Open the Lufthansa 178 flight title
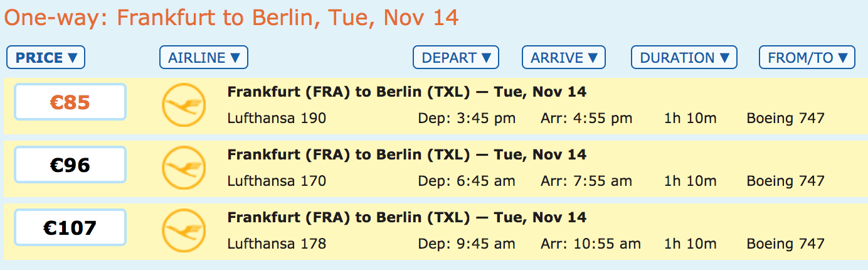The image size is (868, 270). 406,218
